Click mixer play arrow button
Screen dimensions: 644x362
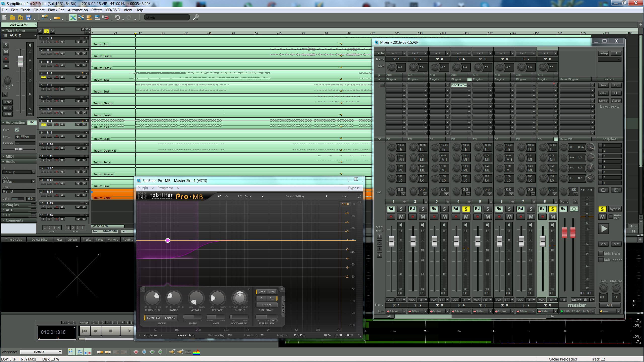coord(604,229)
